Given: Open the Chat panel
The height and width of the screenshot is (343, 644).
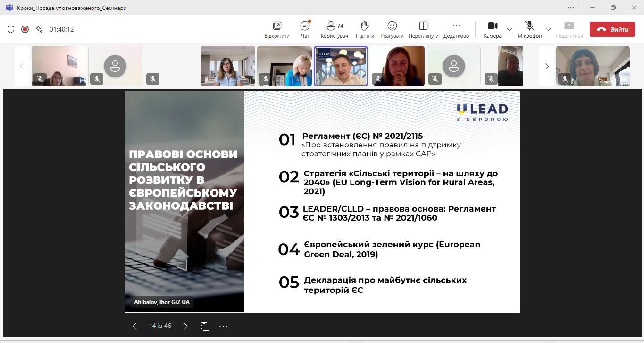Looking at the screenshot, I should tap(305, 29).
